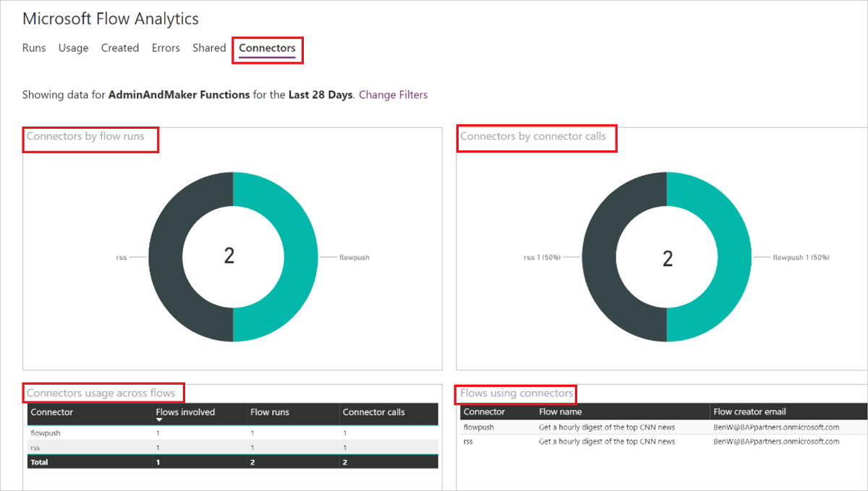868x491 pixels.
Task: Select the Shared tab
Action: pos(209,48)
